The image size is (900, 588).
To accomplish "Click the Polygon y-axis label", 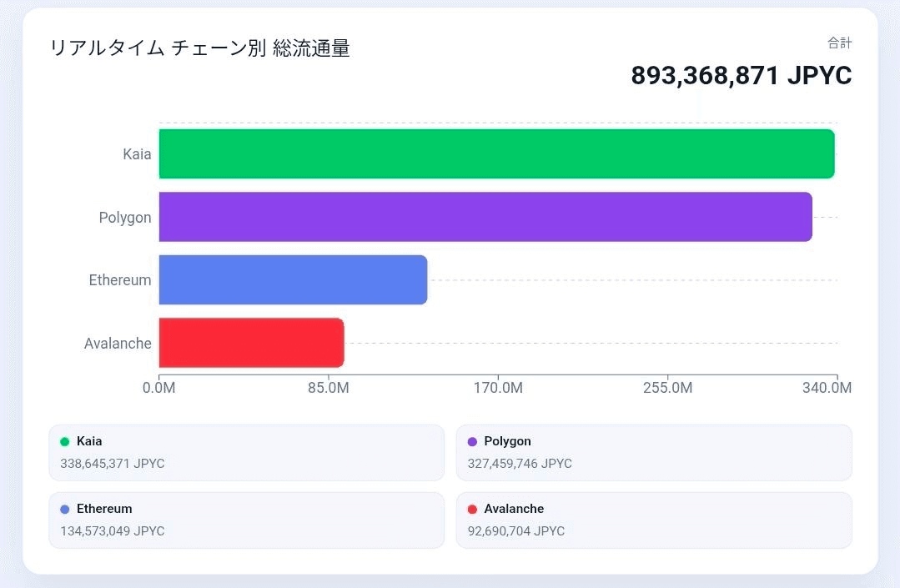I will (125, 218).
